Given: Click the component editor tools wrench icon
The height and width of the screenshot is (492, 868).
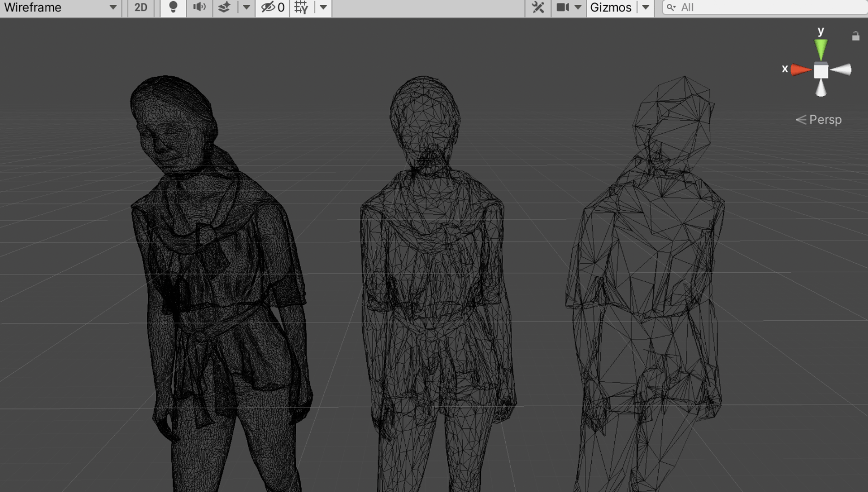Looking at the screenshot, I should tap(537, 7).
